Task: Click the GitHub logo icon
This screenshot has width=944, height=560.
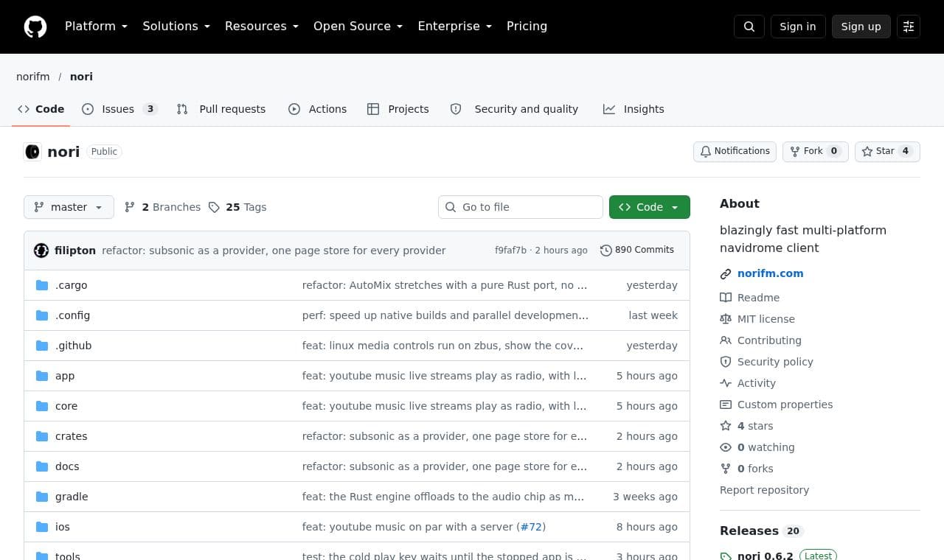Action: [x=35, y=27]
